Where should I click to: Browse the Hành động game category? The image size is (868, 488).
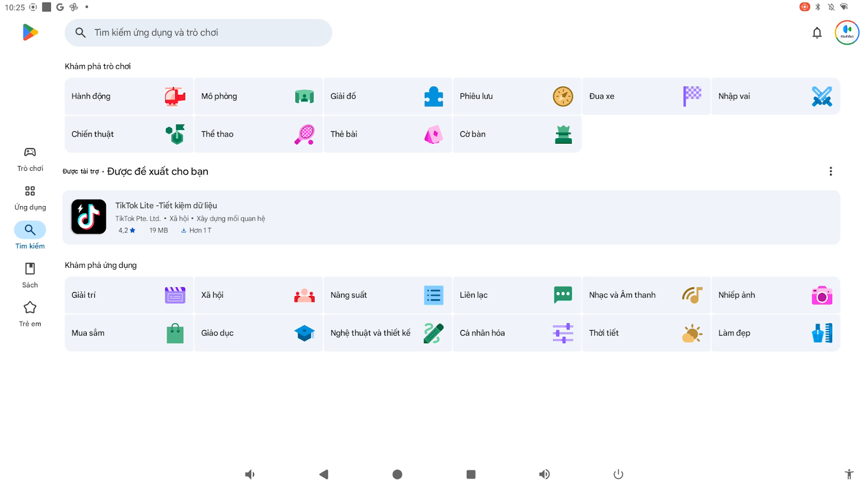coord(129,97)
